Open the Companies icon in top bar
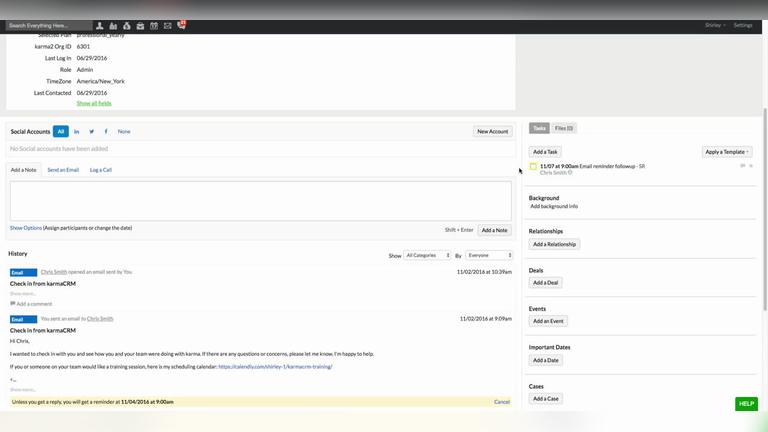Screen dimensions: 768x432 tap(113, 25)
